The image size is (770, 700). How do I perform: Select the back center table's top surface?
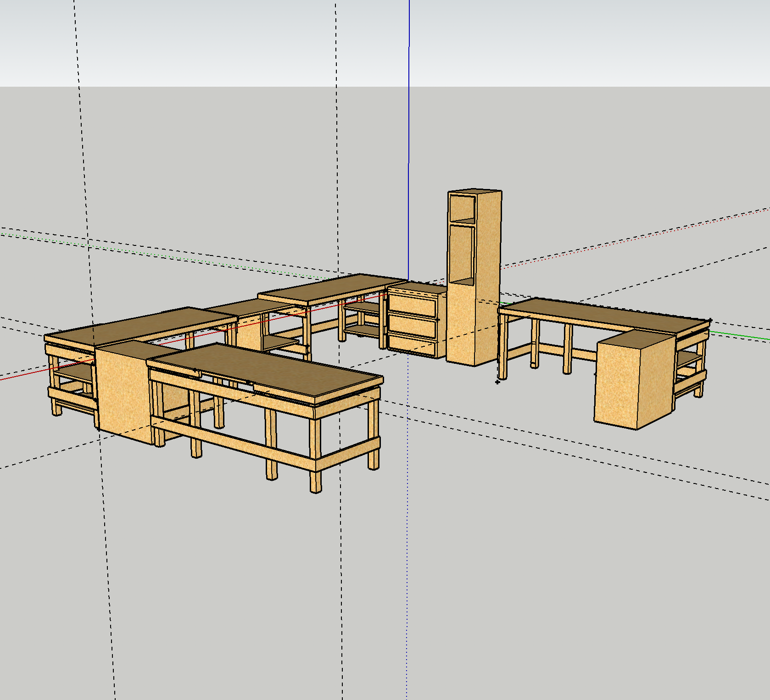click(x=333, y=288)
